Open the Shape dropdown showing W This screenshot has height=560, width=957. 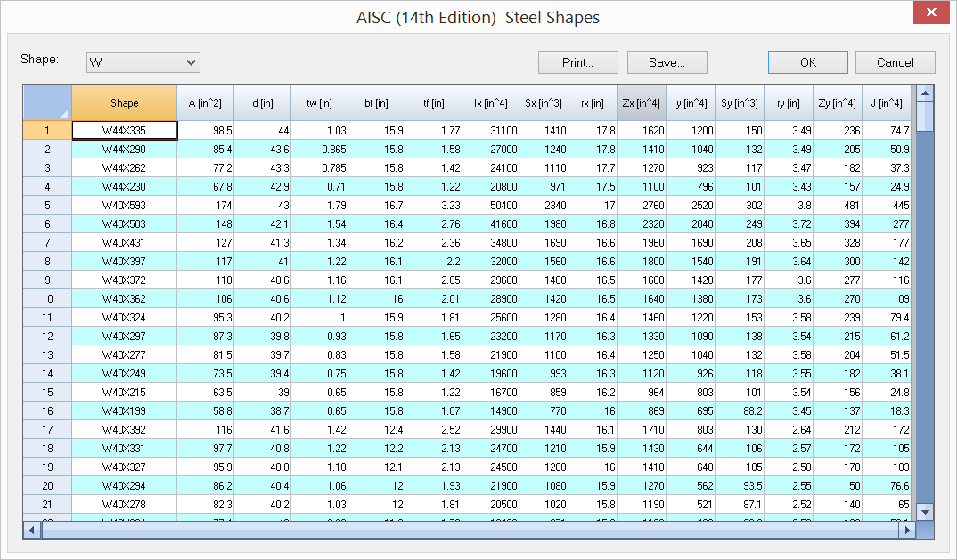143,62
